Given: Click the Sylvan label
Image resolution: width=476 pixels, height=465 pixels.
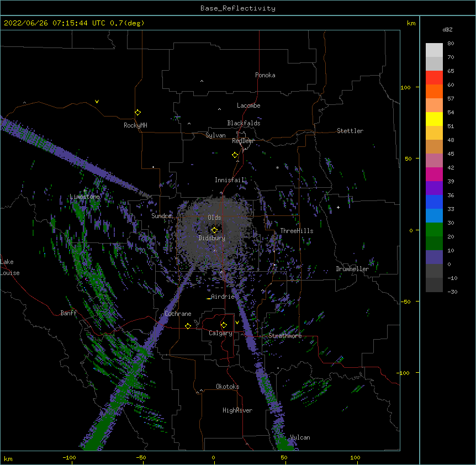Looking at the screenshot, I should click(215, 135).
